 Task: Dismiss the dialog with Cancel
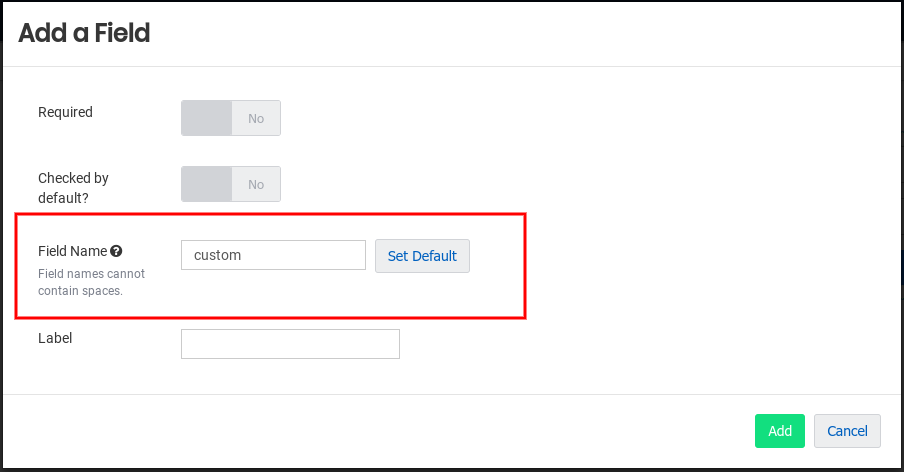[847, 431]
